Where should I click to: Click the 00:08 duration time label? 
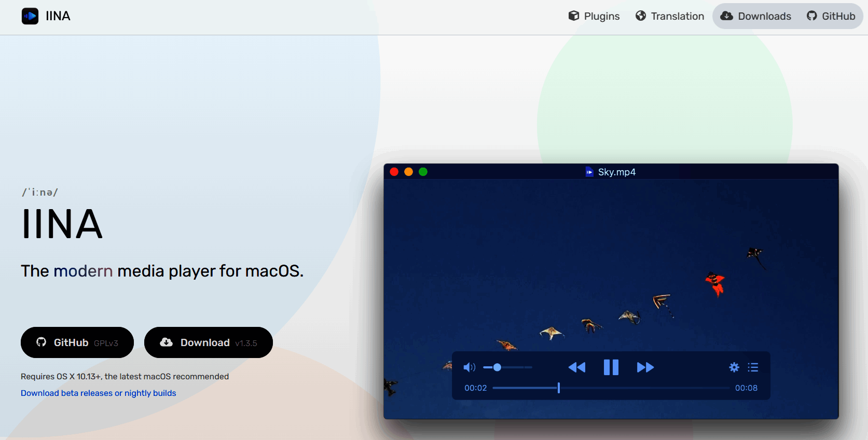746,388
